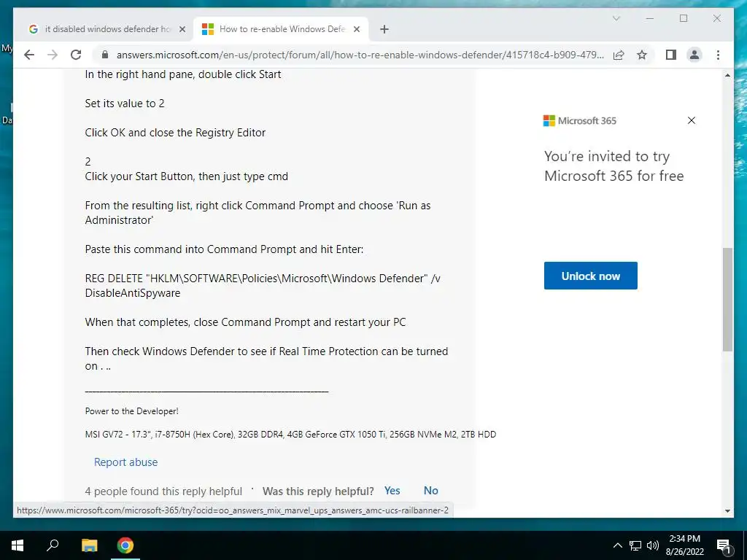Click 'Click OK and close the Registry Editor'
747x560 pixels.
[x=175, y=133]
